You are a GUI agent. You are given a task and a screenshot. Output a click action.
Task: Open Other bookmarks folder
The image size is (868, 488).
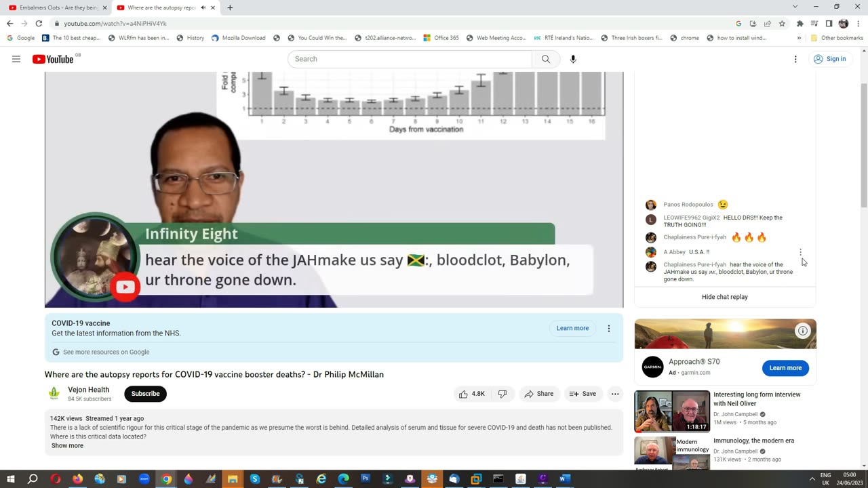click(837, 38)
